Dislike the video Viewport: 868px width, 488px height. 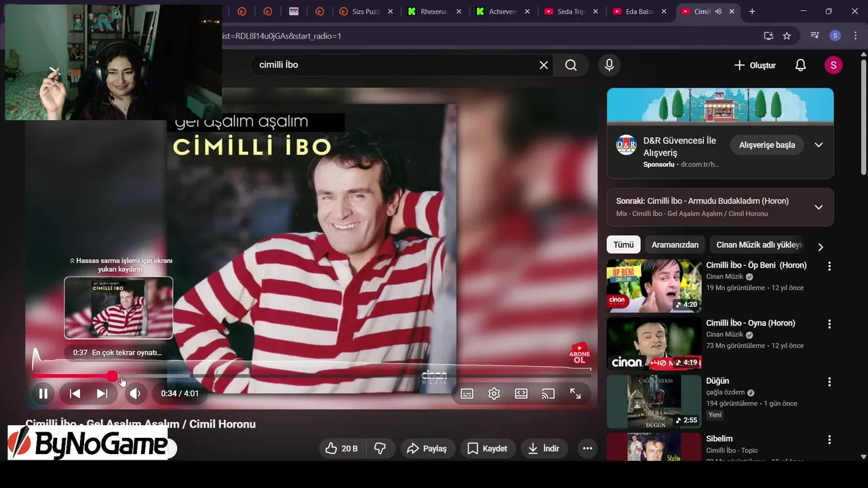[x=380, y=448]
